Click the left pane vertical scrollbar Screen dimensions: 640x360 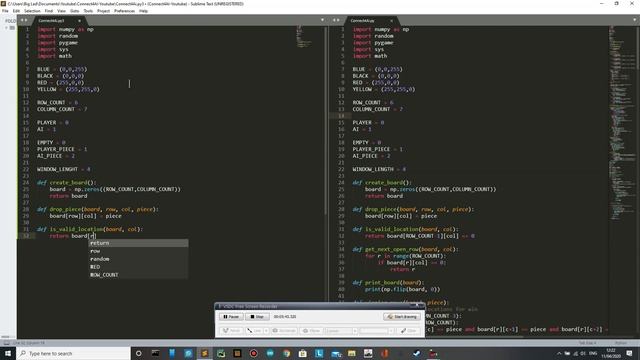click(326, 120)
